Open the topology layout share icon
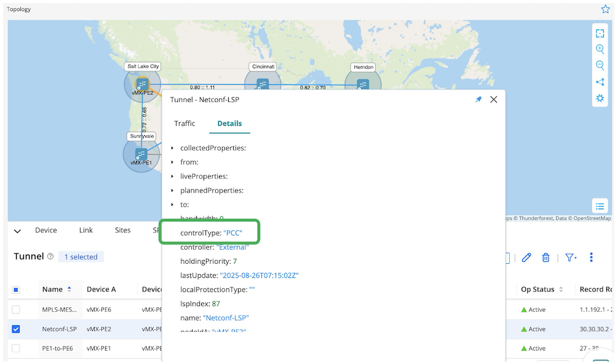 600,82
